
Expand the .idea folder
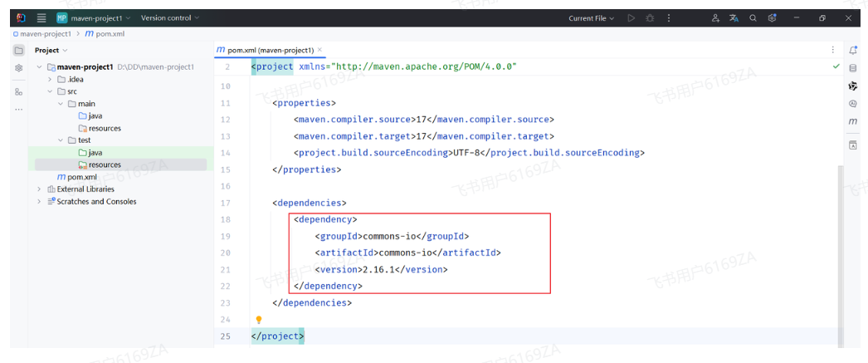[x=50, y=80]
